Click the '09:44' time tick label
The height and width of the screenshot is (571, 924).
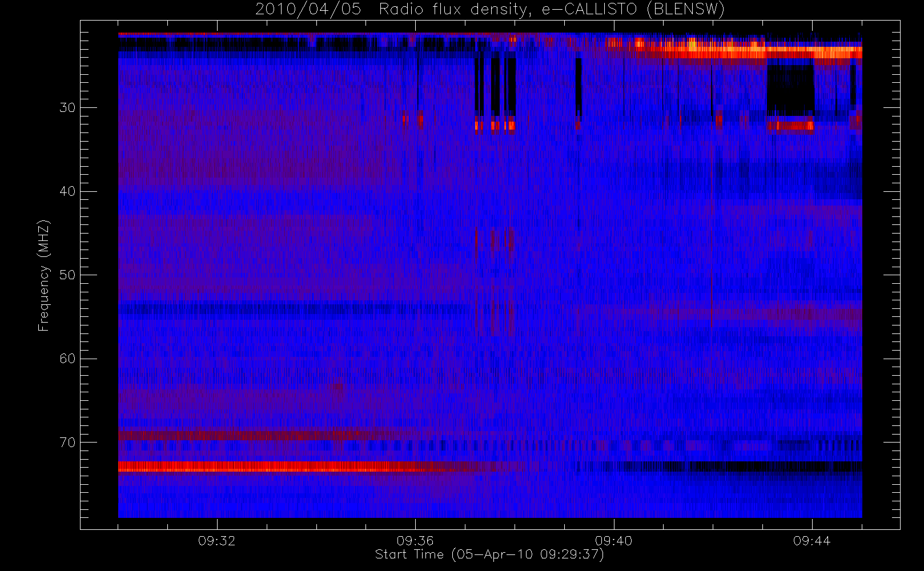coord(811,541)
